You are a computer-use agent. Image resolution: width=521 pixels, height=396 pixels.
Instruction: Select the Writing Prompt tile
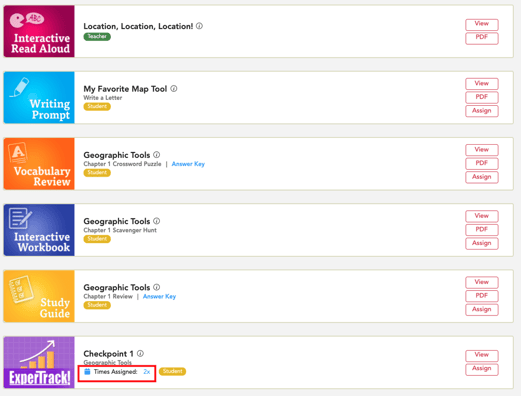(39, 97)
